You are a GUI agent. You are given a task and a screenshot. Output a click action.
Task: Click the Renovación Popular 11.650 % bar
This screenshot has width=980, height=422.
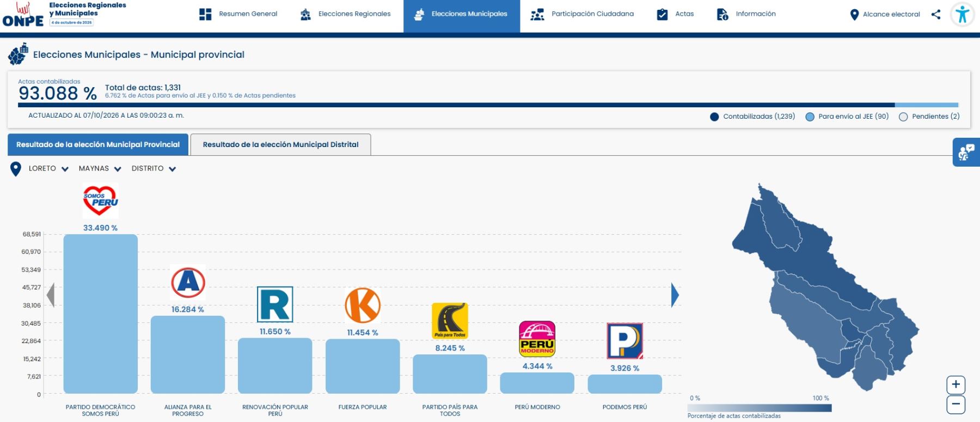[x=275, y=366]
